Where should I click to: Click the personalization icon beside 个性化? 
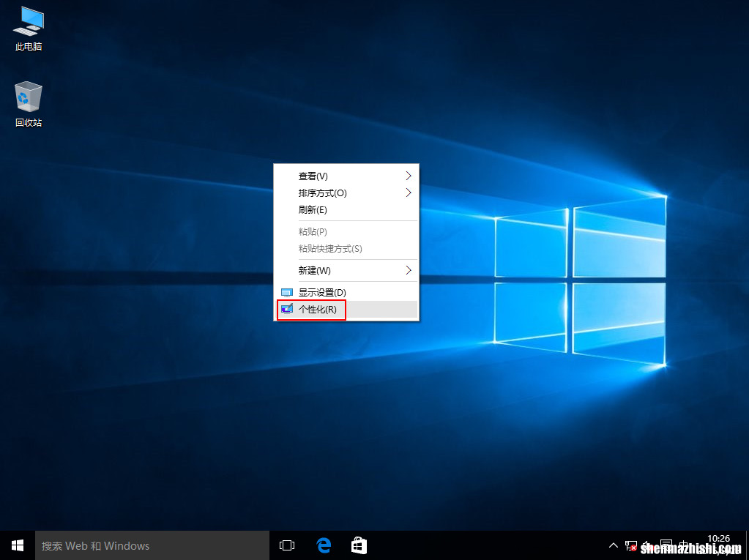[x=286, y=309]
